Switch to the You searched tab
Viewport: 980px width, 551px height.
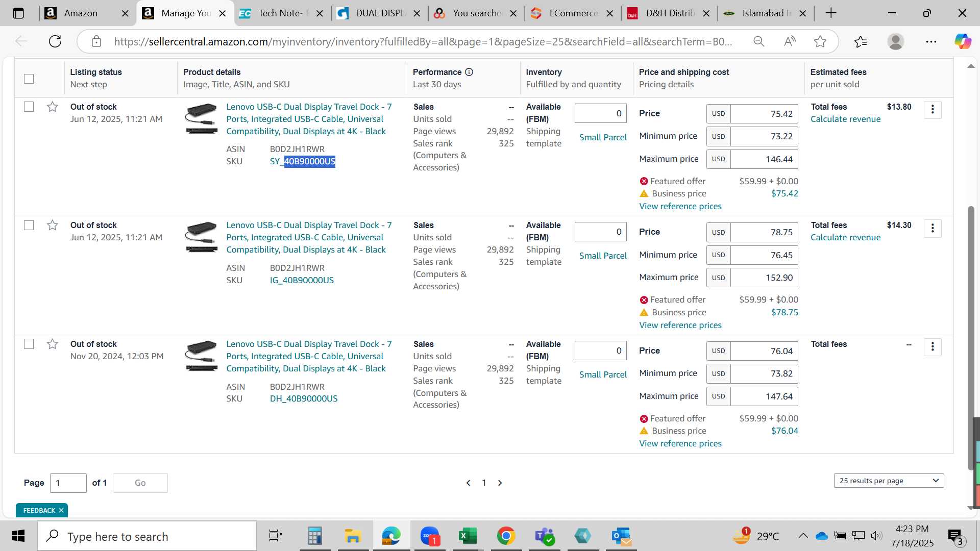(x=477, y=13)
